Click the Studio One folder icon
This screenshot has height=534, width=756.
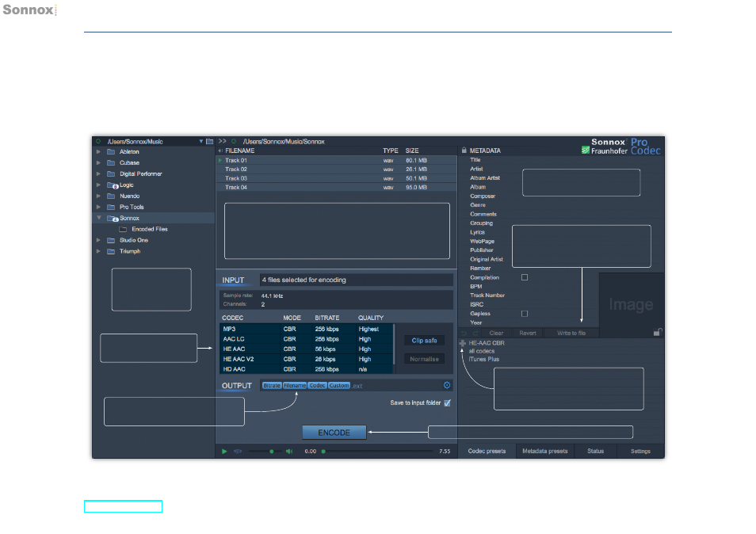[111, 240]
